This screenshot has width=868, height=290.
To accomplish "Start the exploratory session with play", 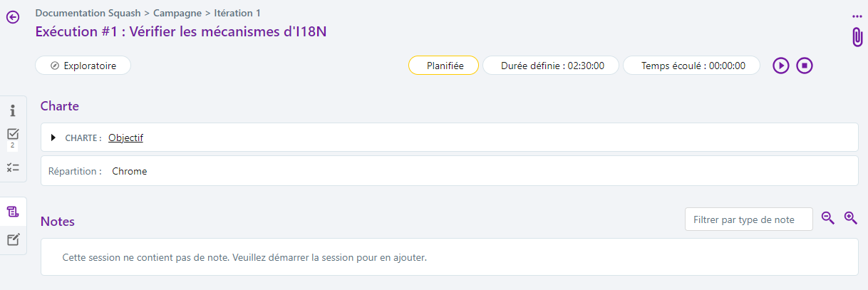I will pos(781,66).
